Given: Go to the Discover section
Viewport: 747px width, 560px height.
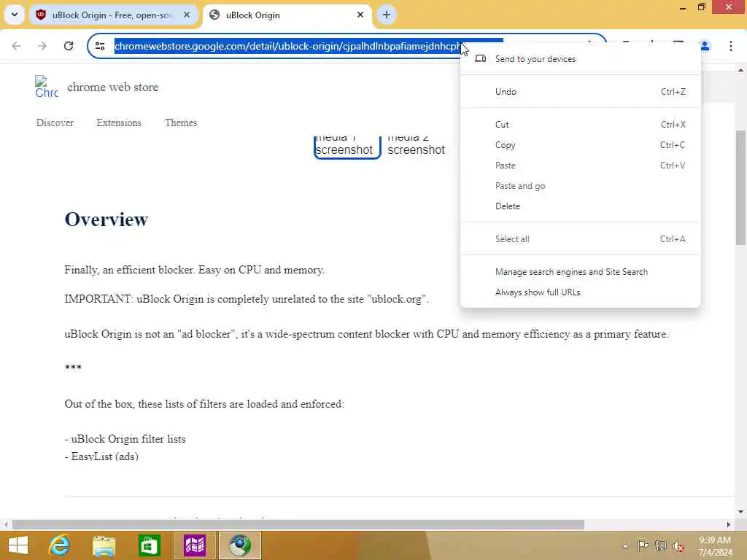Looking at the screenshot, I should coord(55,122).
